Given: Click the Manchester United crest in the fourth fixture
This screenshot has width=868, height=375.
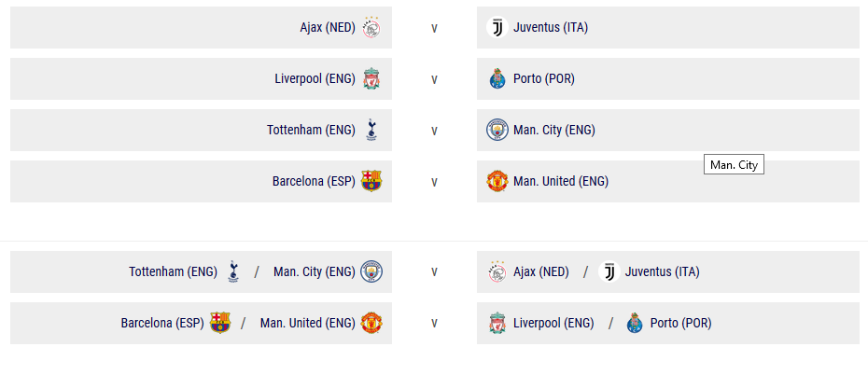Looking at the screenshot, I should 497,181.
